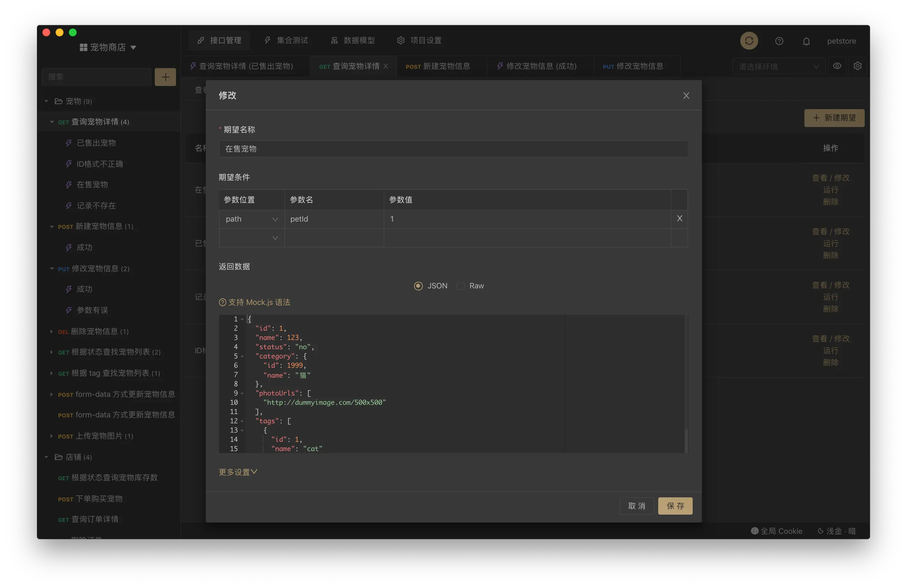Toggle the eye preview icon near environment

pyautogui.click(x=837, y=66)
